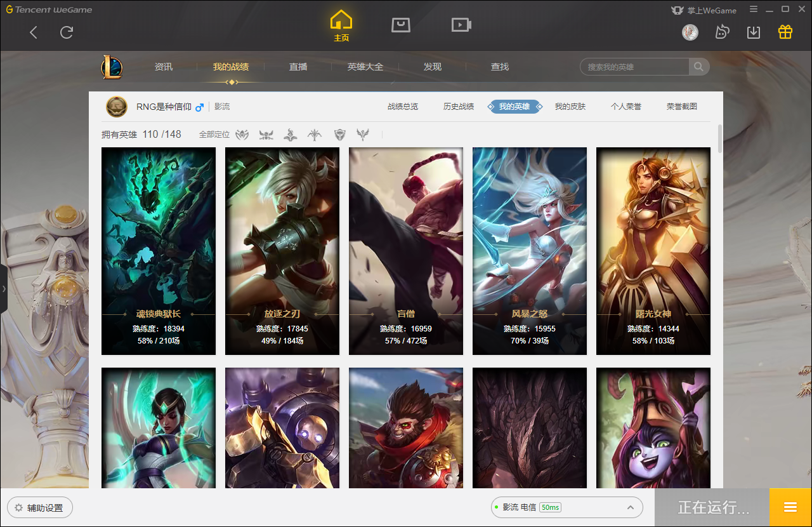Screen dimensions: 812x527
Task: Open the chat ghost icon
Action: [722, 32]
